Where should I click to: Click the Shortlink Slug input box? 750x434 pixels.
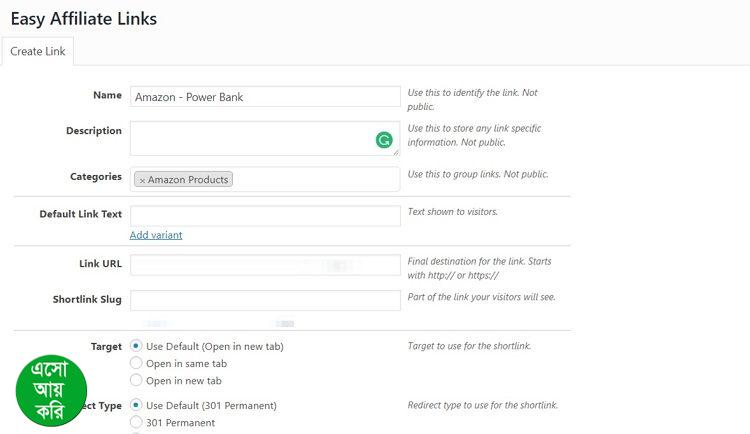point(265,300)
